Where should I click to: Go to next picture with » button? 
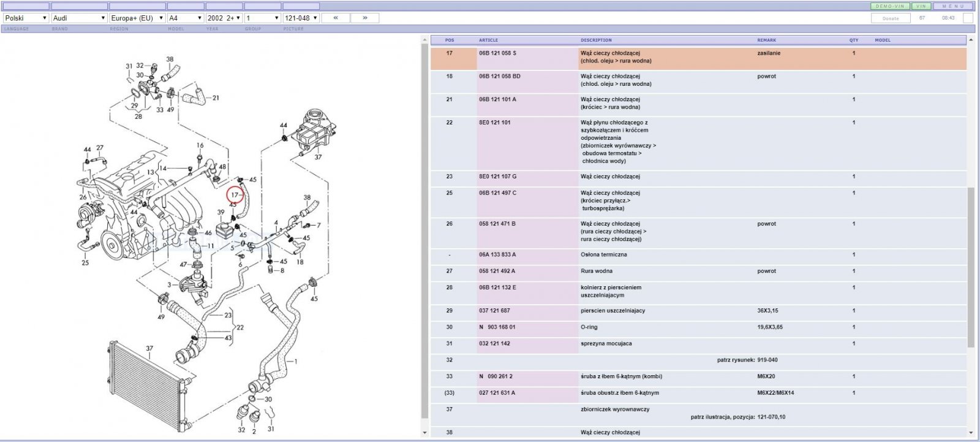tap(365, 18)
